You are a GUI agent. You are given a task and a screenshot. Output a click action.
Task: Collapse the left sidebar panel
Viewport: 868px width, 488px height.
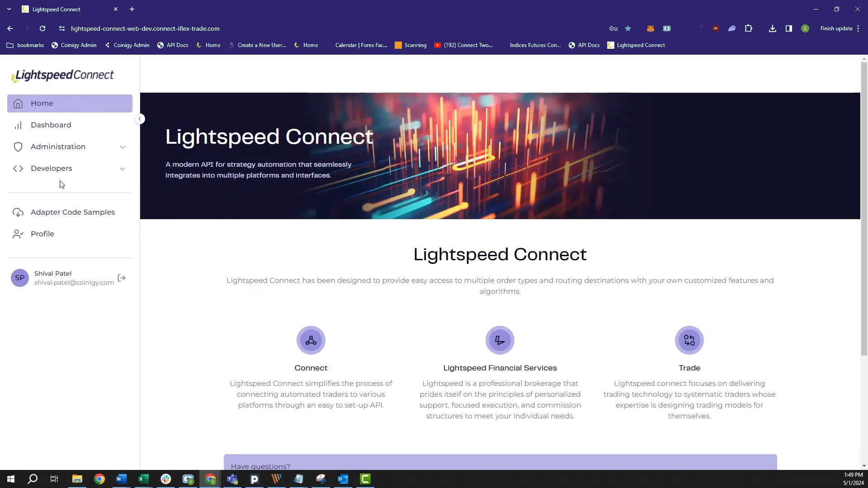click(x=140, y=118)
